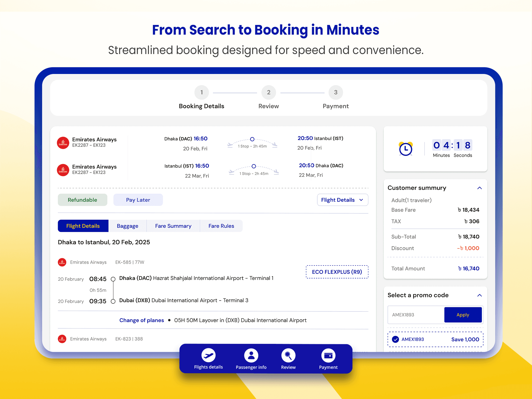Collapse the Select a promo code panel
The width and height of the screenshot is (532, 399).
click(480, 295)
